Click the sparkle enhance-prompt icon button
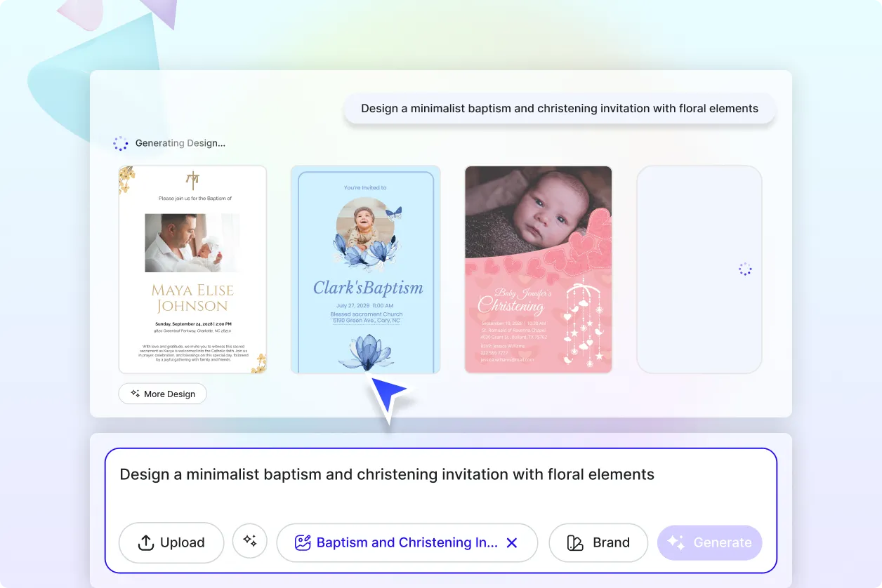 pos(249,541)
